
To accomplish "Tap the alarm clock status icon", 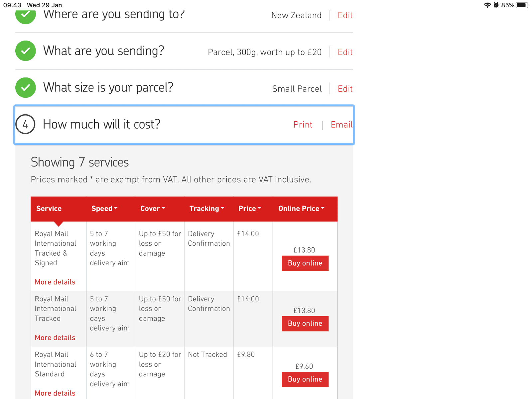I will pos(496,5).
